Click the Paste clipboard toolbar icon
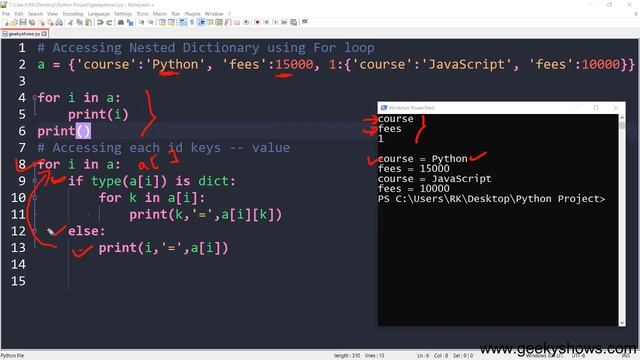 point(88,22)
